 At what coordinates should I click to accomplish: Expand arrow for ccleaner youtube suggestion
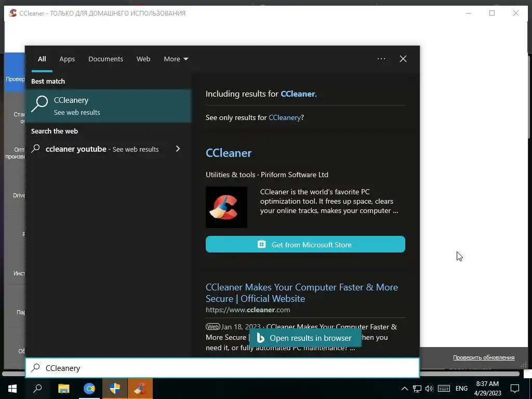coord(178,149)
